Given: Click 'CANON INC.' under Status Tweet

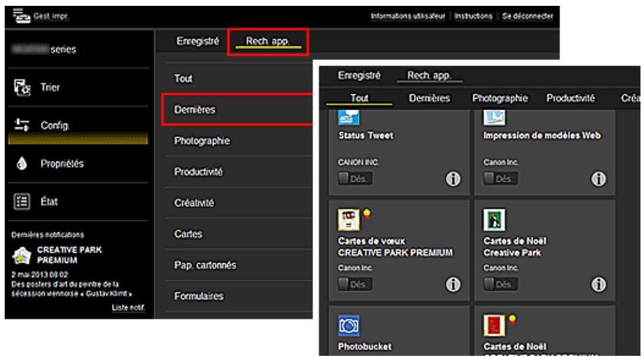Looking at the screenshot, I should [358, 162].
